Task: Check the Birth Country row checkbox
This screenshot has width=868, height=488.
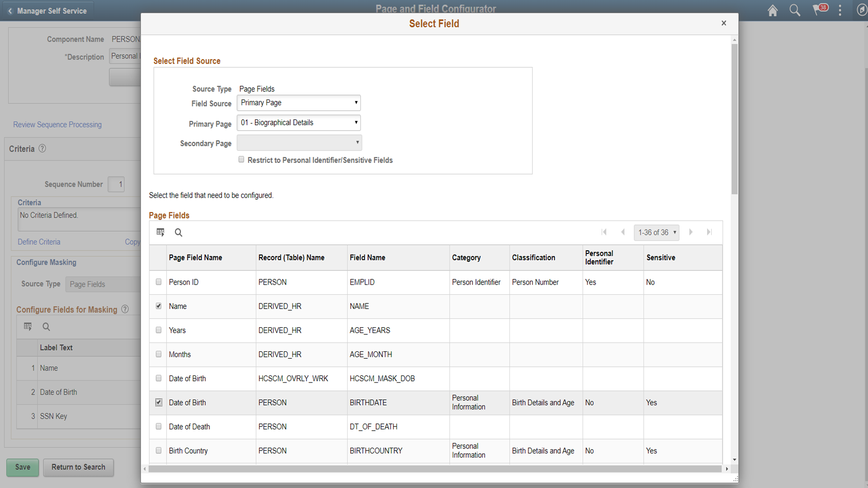Action: 159,450
